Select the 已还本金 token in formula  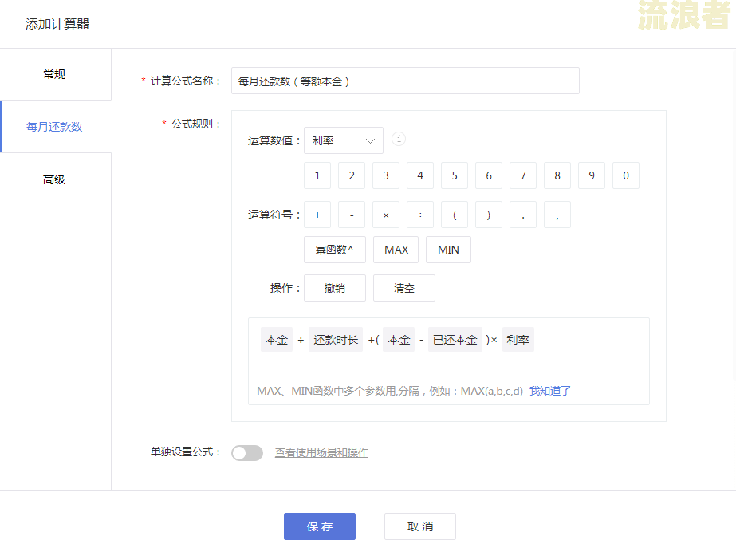(x=455, y=339)
